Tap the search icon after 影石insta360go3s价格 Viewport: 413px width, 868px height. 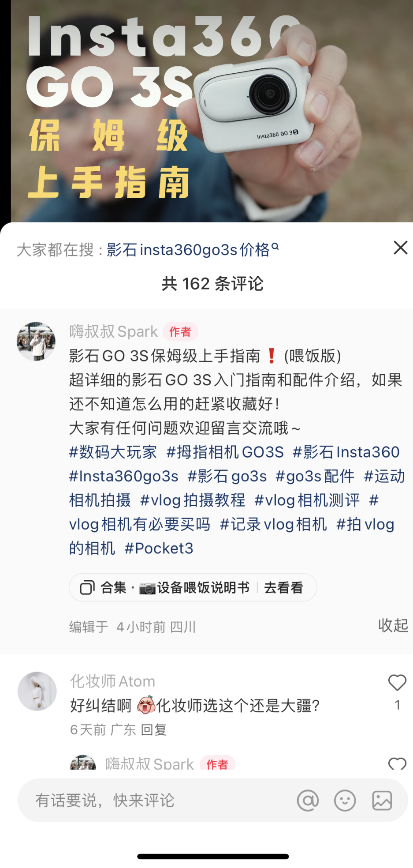click(275, 246)
